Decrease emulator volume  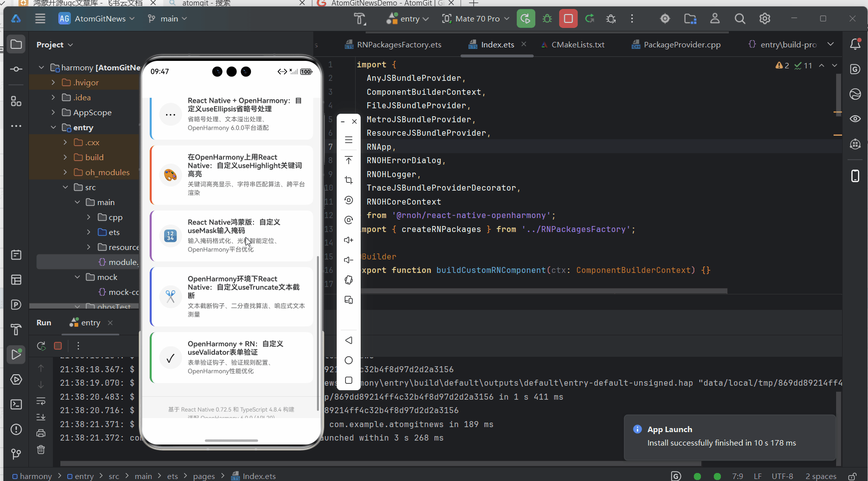click(x=349, y=260)
